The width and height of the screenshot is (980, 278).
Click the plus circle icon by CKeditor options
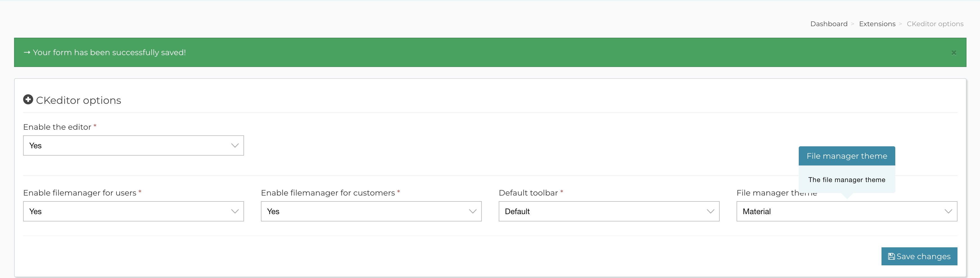28,100
